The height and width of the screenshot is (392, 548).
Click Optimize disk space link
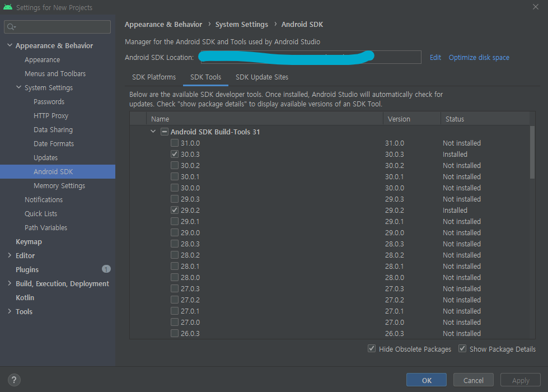pyautogui.click(x=479, y=57)
